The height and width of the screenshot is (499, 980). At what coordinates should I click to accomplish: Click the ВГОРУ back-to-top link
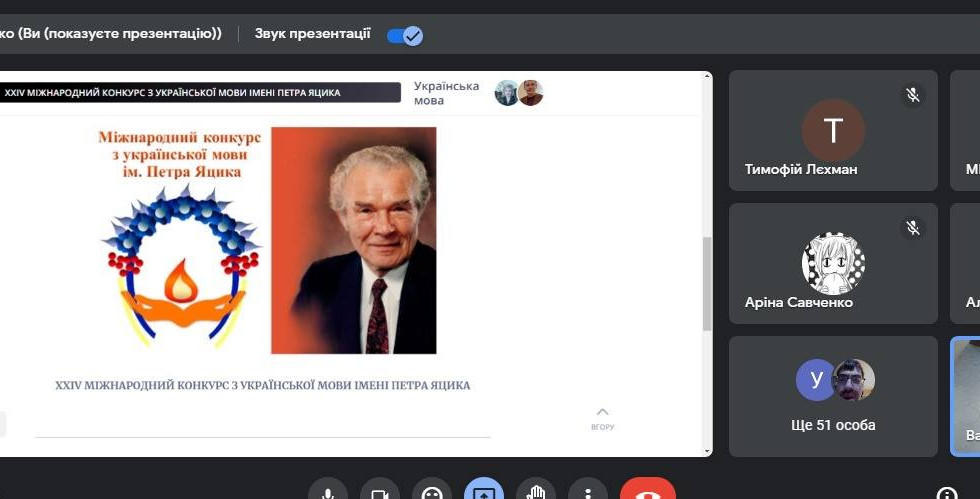coord(602,427)
